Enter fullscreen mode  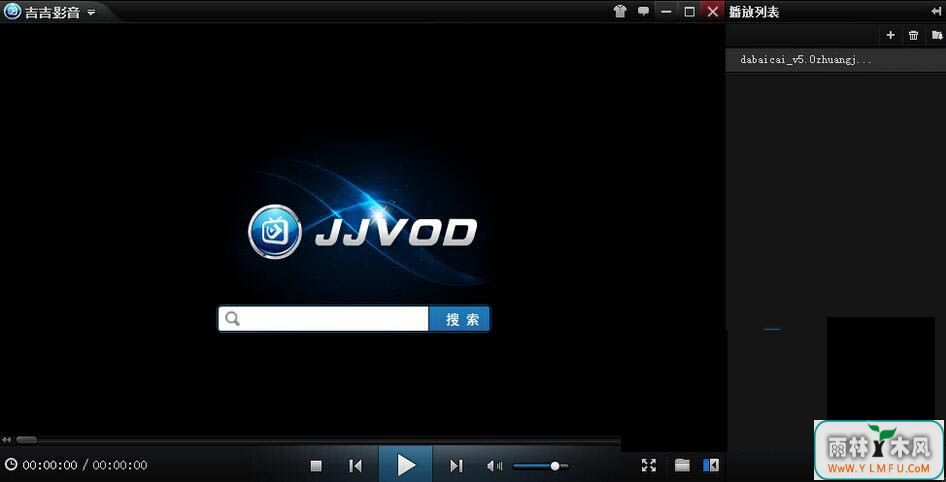click(x=649, y=465)
